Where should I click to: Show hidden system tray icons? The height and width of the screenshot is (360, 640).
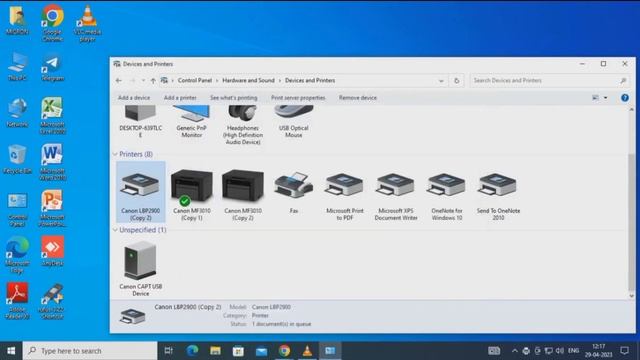point(514,351)
